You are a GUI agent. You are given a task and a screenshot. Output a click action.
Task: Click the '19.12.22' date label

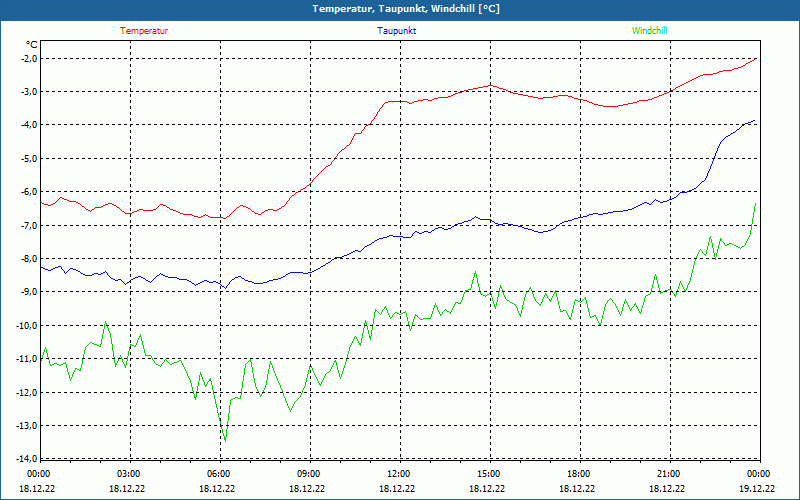[x=757, y=488]
